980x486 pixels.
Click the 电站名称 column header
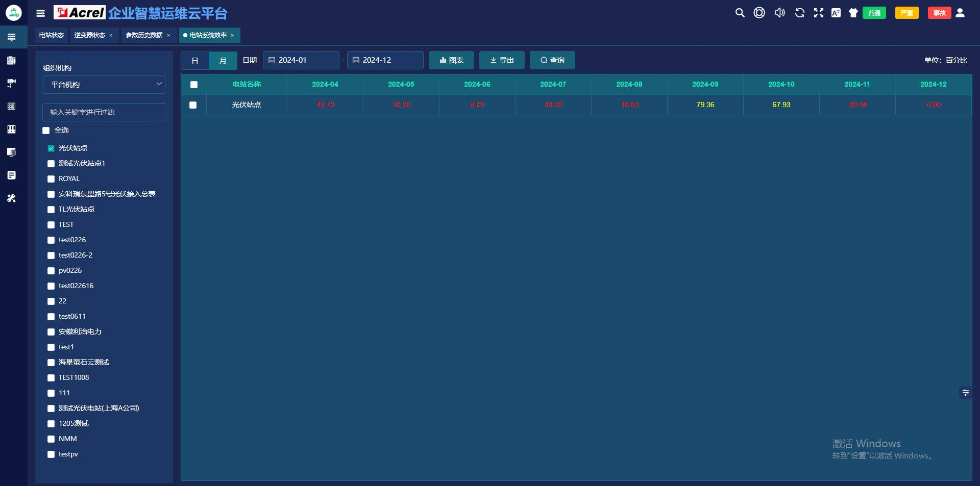(x=247, y=84)
